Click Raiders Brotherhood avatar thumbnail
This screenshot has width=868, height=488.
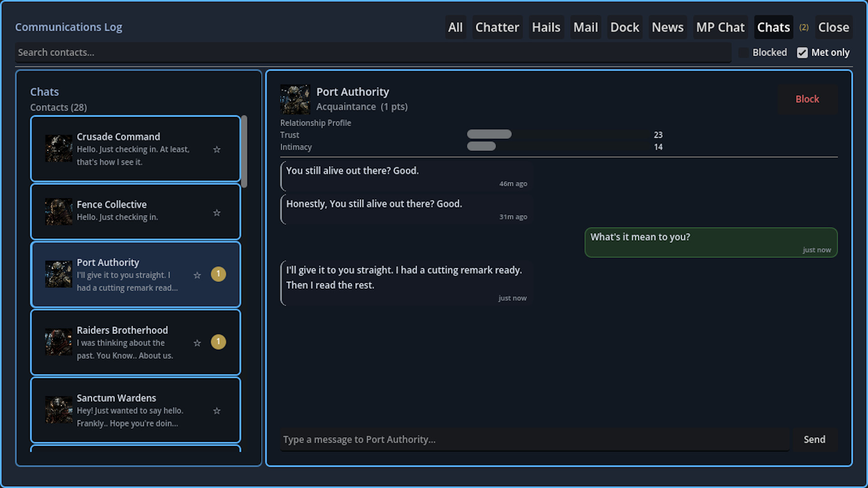pos(59,342)
